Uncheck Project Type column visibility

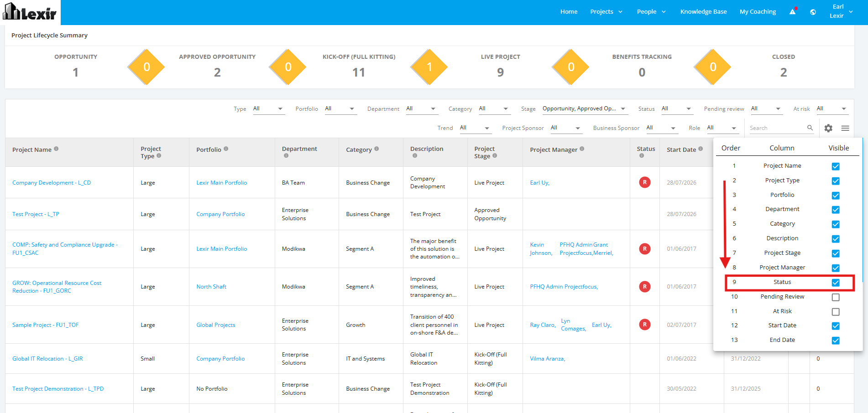[836, 181]
